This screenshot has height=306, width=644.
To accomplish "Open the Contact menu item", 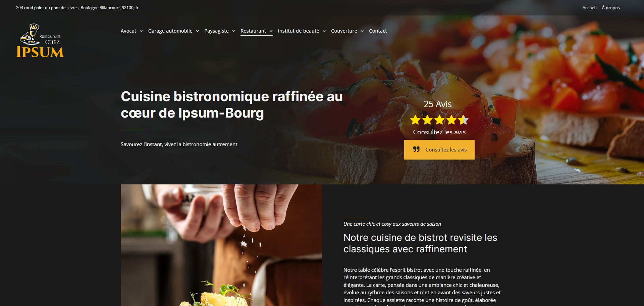I will [x=378, y=31].
